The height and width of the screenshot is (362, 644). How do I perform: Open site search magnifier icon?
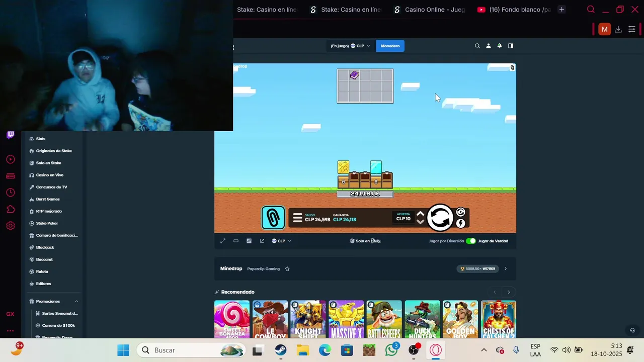click(477, 46)
